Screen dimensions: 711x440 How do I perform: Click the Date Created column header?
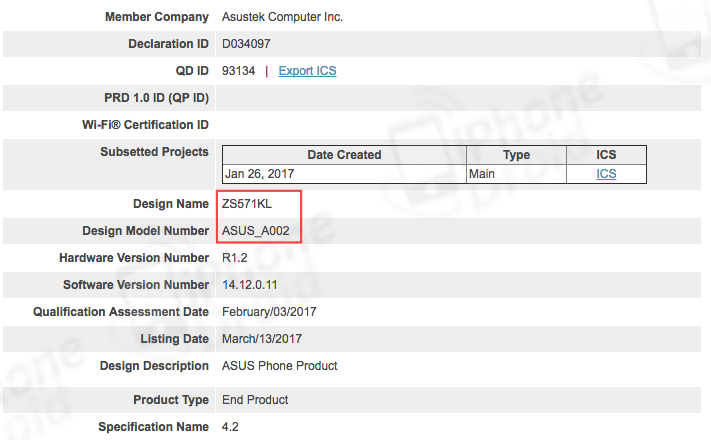pyautogui.click(x=344, y=155)
